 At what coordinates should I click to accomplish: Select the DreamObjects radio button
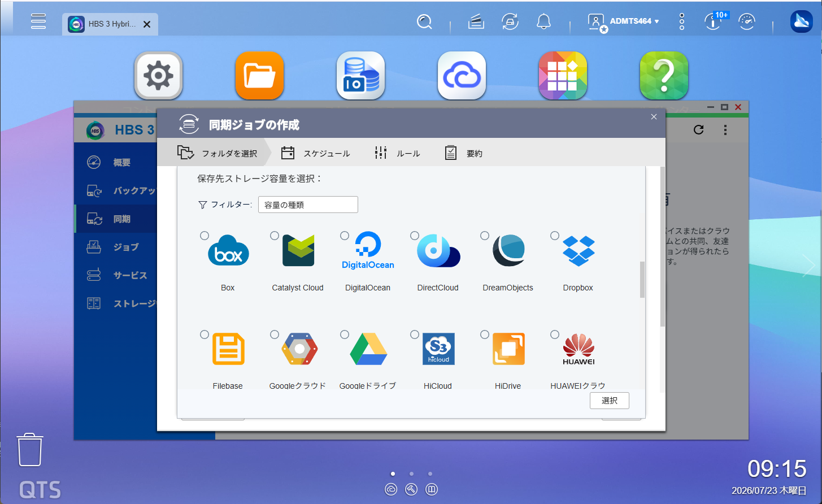click(x=485, y=236)
